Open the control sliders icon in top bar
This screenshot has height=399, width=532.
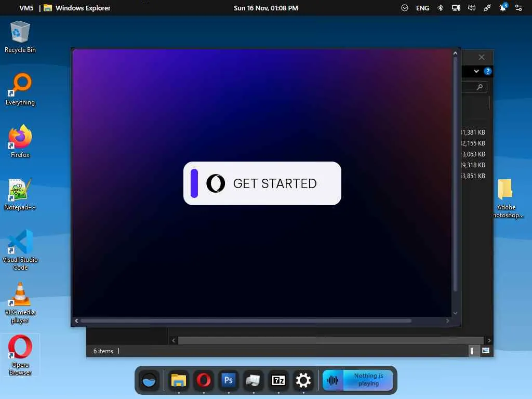pos(518,8)
